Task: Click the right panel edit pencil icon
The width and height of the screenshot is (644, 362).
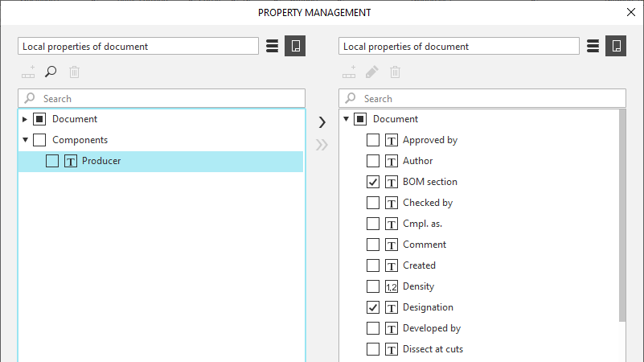Action: click(x=371, y=72)
